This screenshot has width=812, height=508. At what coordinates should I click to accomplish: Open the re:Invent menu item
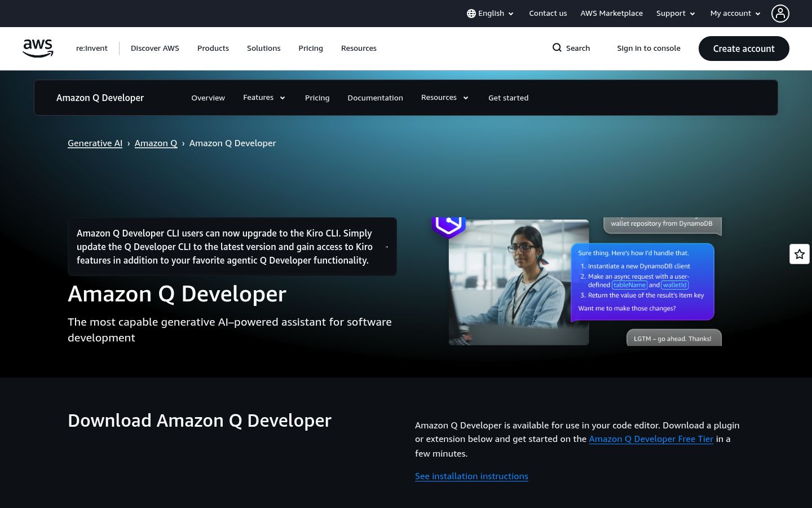(92, 49)
